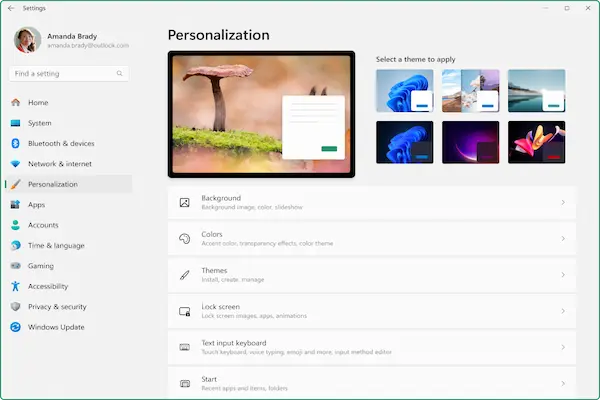
Task: Click the Lock screen icon
Action: pyautogui.click(x=184, y=311)
